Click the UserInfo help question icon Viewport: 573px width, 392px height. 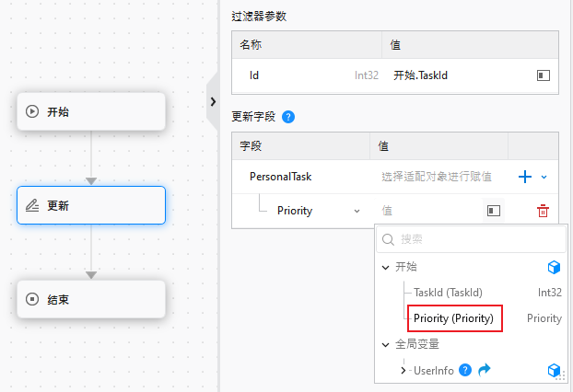click(x=465, y=370)
